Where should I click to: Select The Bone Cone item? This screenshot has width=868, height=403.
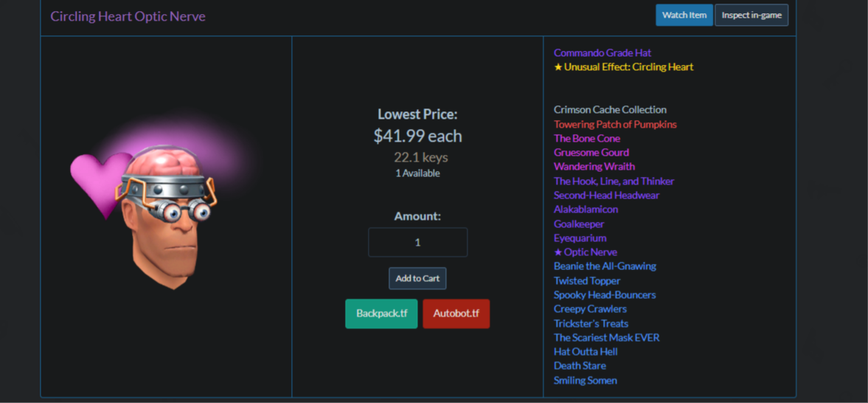[x=587, y=138]
